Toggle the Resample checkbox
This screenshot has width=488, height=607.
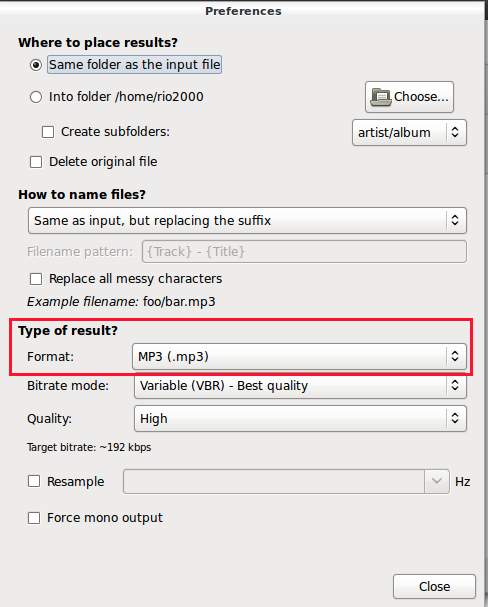point(34,482)
